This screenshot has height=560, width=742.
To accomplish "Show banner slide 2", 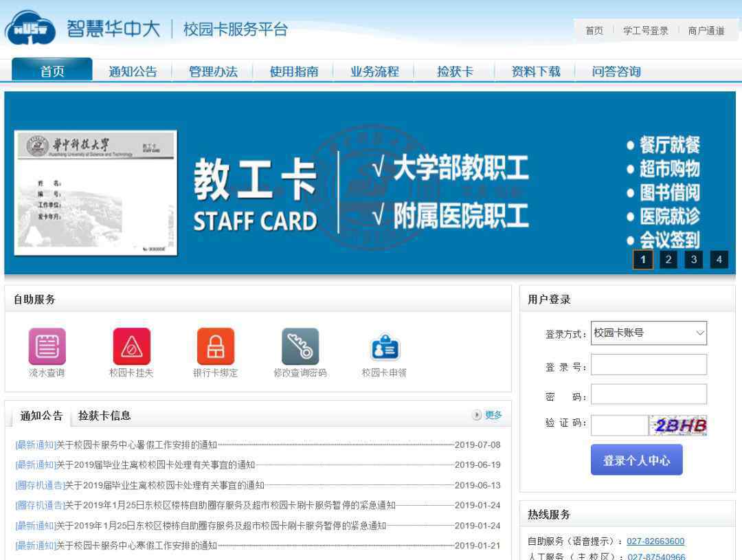I will [668, 260].
